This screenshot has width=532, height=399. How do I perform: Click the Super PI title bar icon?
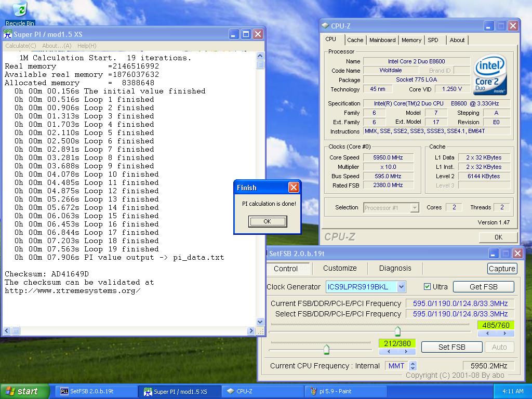point(7,34)
